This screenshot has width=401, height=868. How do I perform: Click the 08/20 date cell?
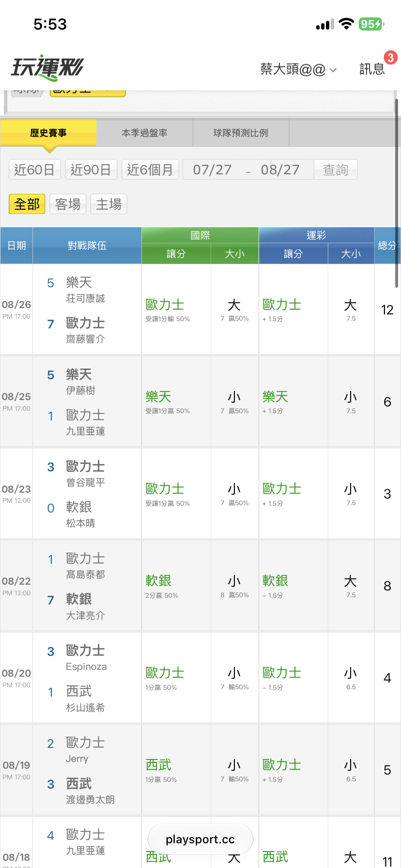tap(16, 677)
